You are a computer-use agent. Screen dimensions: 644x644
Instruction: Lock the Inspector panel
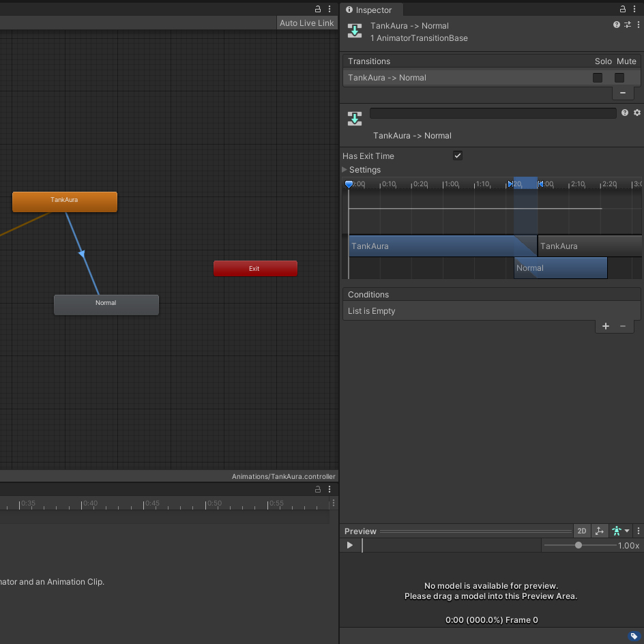coord(623,9)
